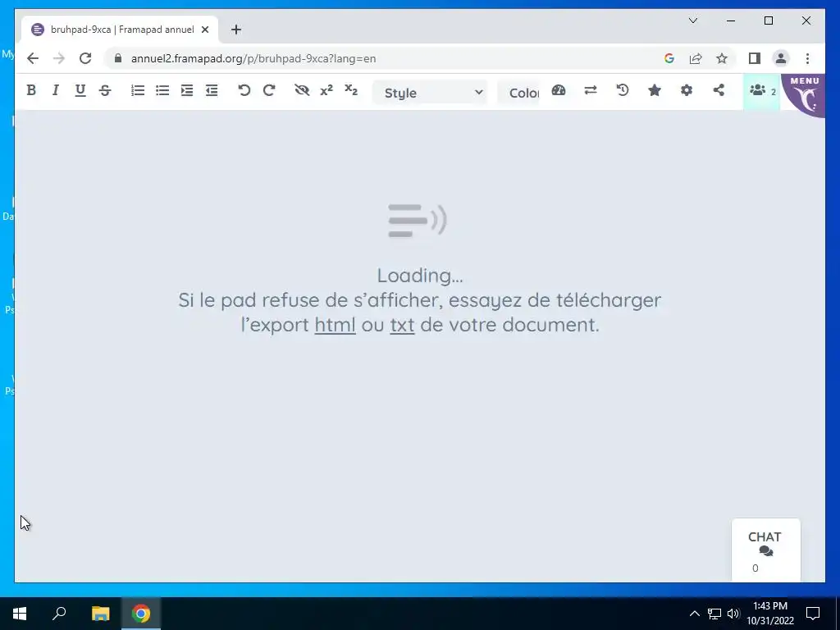Save revision with the star icon
Image resolution: width=840 pixels, height=630 pixels.
point(654,90)
